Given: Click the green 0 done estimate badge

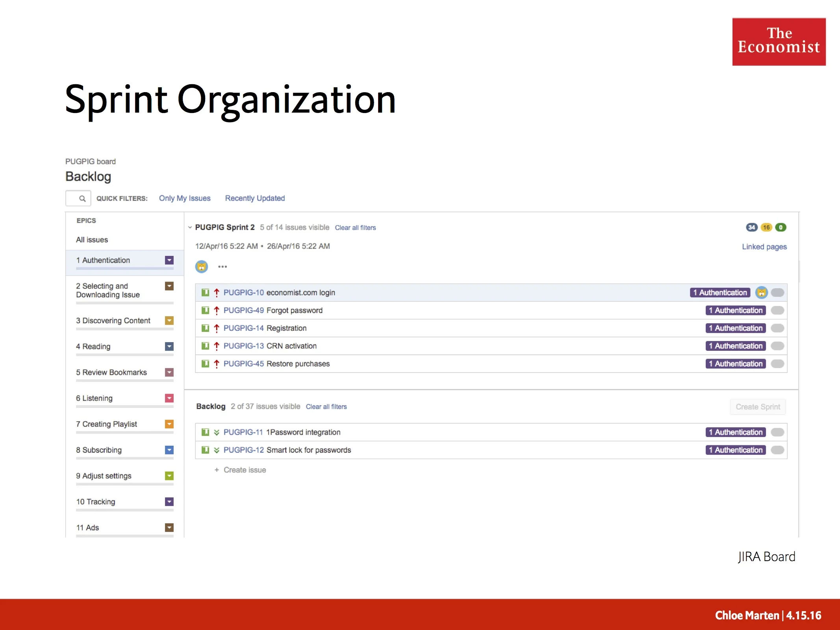Looking at the screenshot, I should [781, 227].
